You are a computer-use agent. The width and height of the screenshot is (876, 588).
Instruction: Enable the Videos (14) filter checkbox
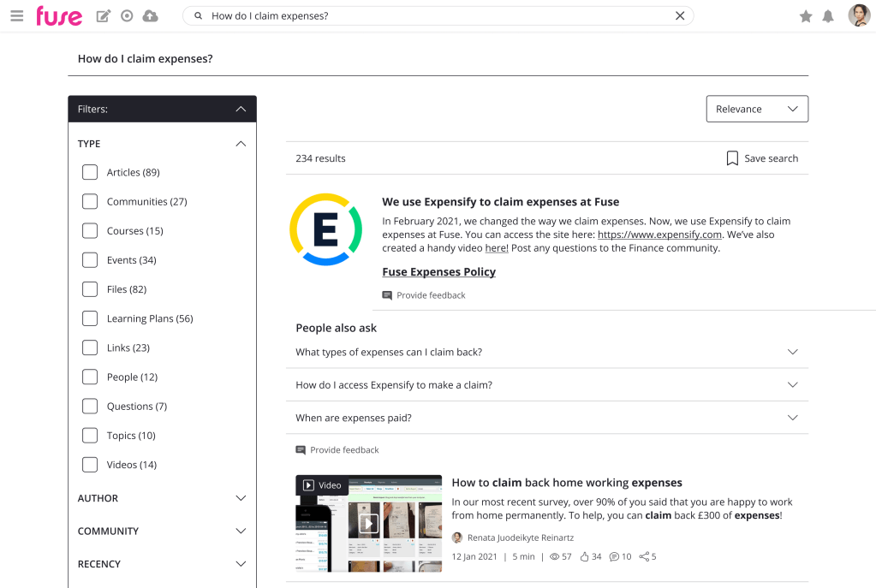(x=90, y=465)
